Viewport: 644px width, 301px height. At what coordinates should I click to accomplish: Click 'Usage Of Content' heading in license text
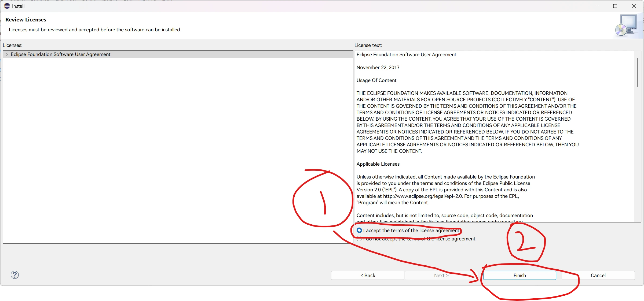376,80
